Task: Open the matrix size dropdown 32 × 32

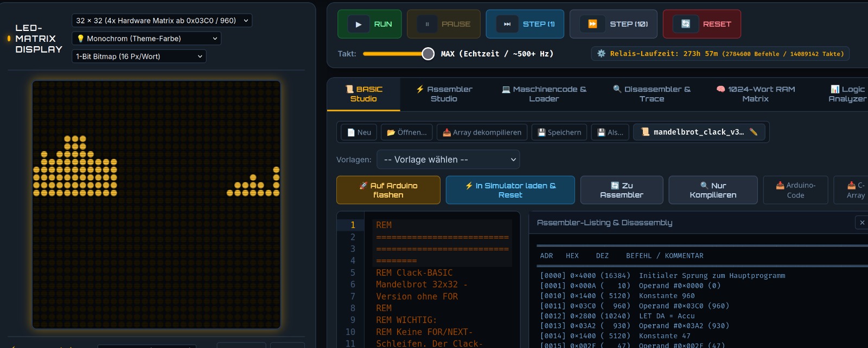Action: [162, 21]
